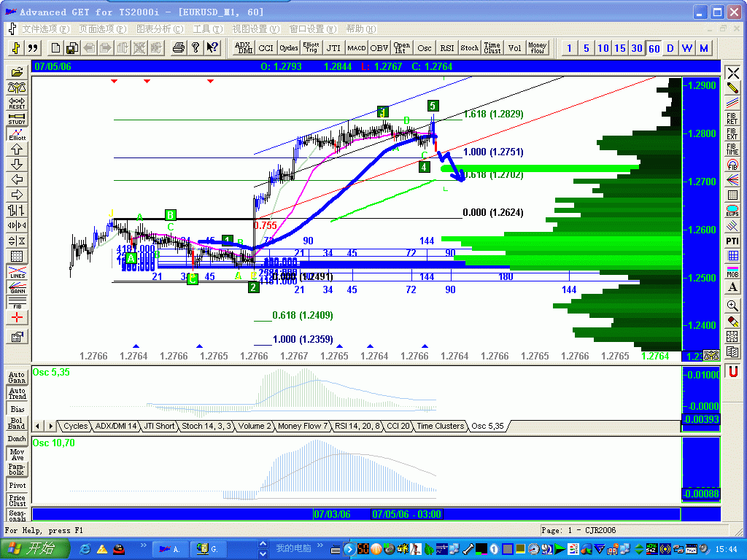Click the open folder icon in left toolbar
Screen dimensions: 747x560
(x=18, y=72)
